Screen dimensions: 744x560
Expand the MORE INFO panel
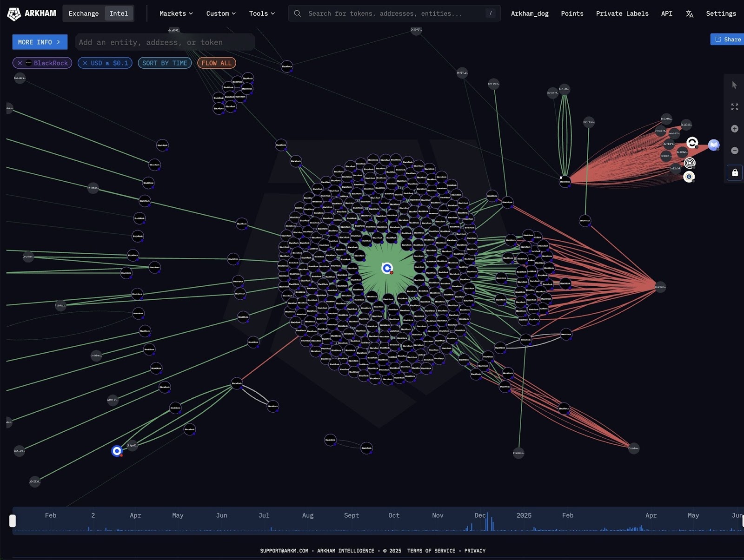point(40,42)
